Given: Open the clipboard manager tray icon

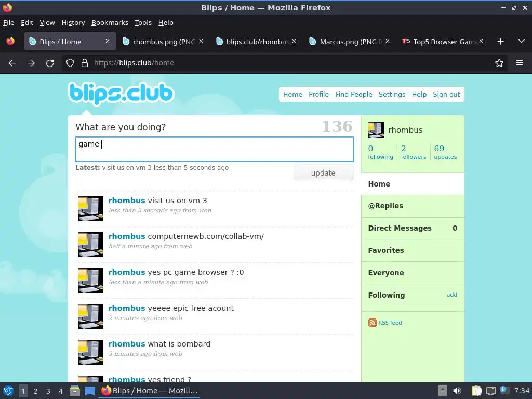Looking at the screenshot, I should click(477, 391).
